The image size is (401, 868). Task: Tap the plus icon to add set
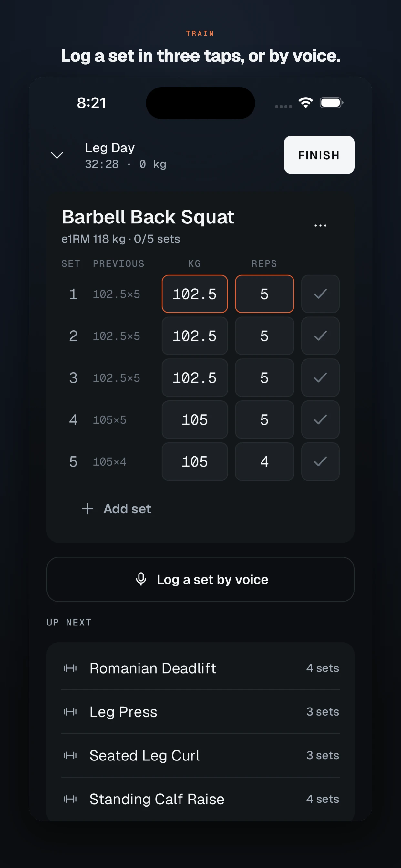click(x=87, y=509)
